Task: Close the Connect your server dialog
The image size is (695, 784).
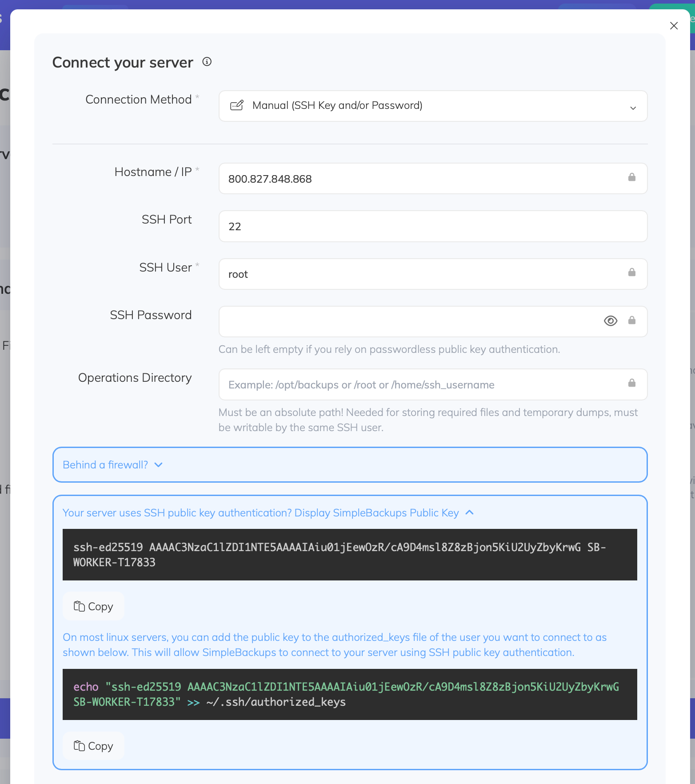Action: click(674, 26)
